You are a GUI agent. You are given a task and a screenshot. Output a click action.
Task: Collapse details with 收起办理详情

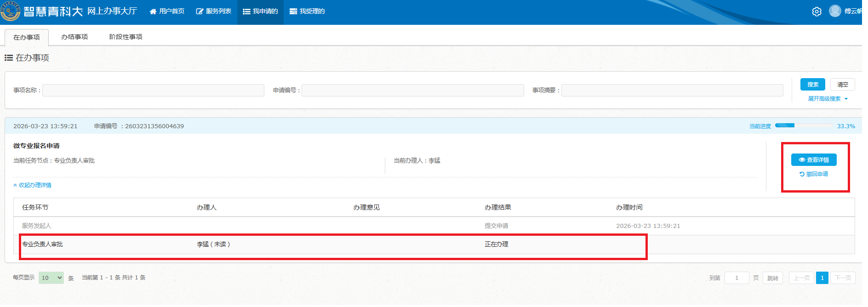point(33,185)
